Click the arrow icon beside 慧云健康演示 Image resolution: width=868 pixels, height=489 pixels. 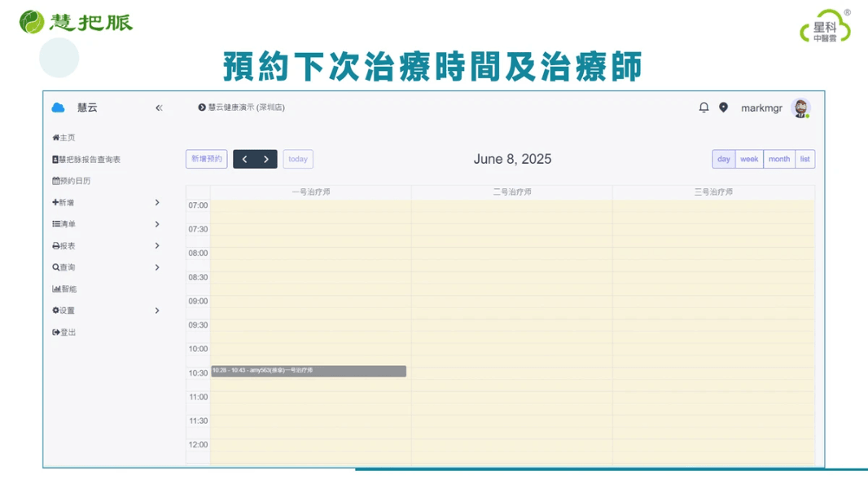click(201, 108)
